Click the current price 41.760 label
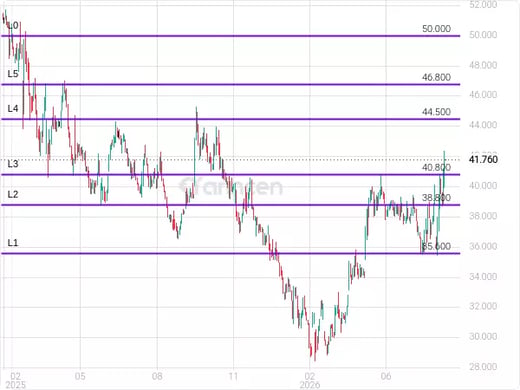The image size is (520, 390). click(x=483, y=160)
